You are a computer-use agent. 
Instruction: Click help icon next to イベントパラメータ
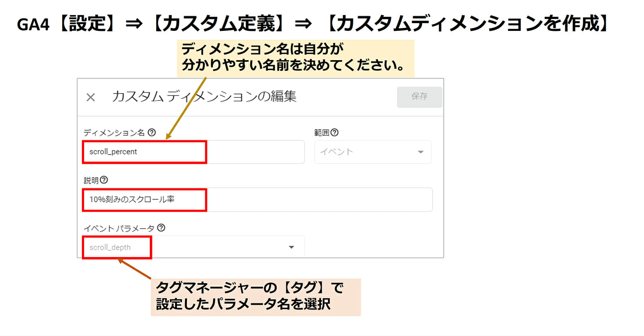pyautogui.click(x=161, y=228)
